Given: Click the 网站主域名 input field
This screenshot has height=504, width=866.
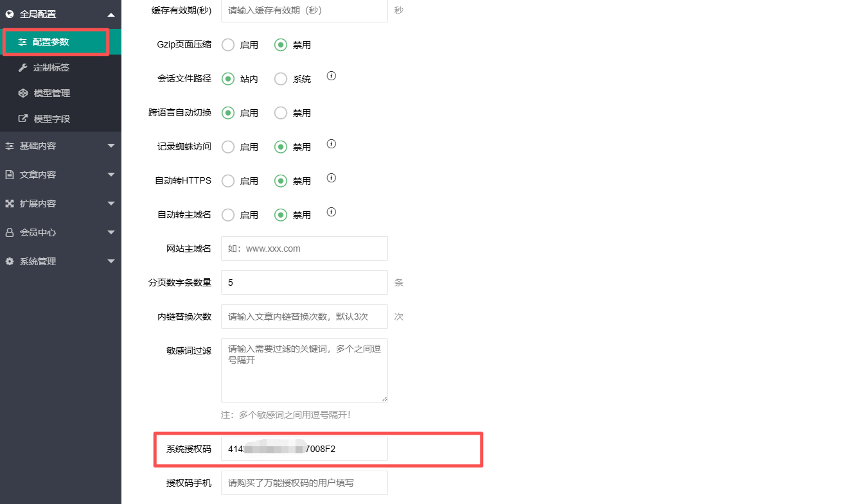Looking at the screenshot, I should 304,248.
